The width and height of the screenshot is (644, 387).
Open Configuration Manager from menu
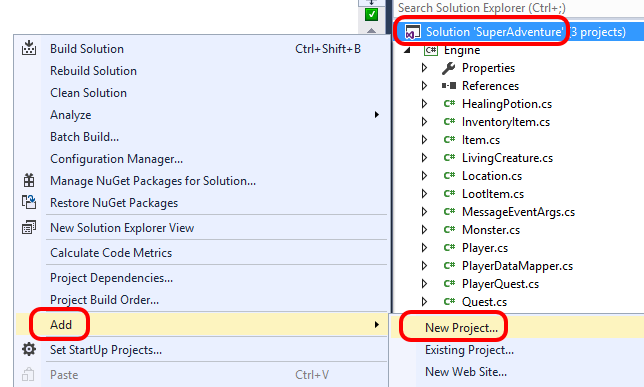[x=201, y=159]
